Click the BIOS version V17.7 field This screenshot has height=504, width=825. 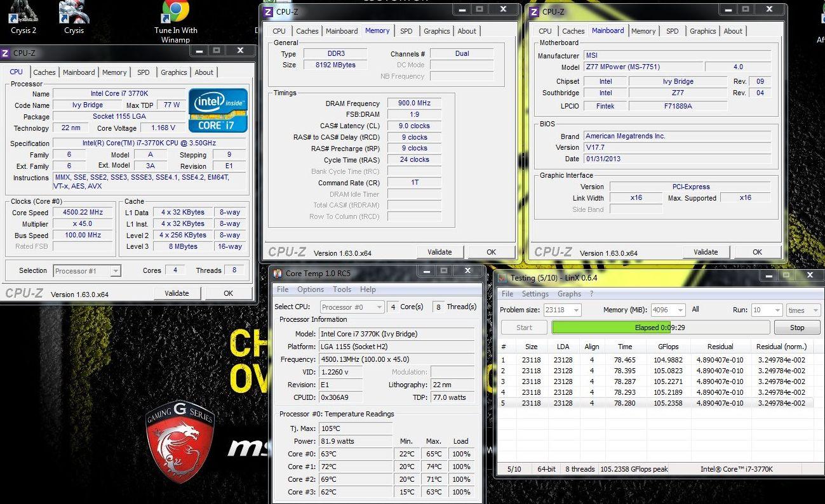pos(677,147)
